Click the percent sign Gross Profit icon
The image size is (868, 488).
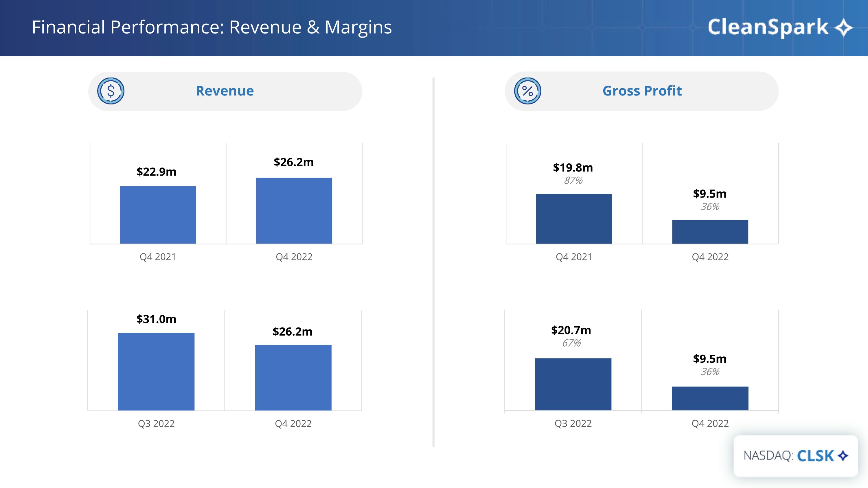click(x=527, y=91)
